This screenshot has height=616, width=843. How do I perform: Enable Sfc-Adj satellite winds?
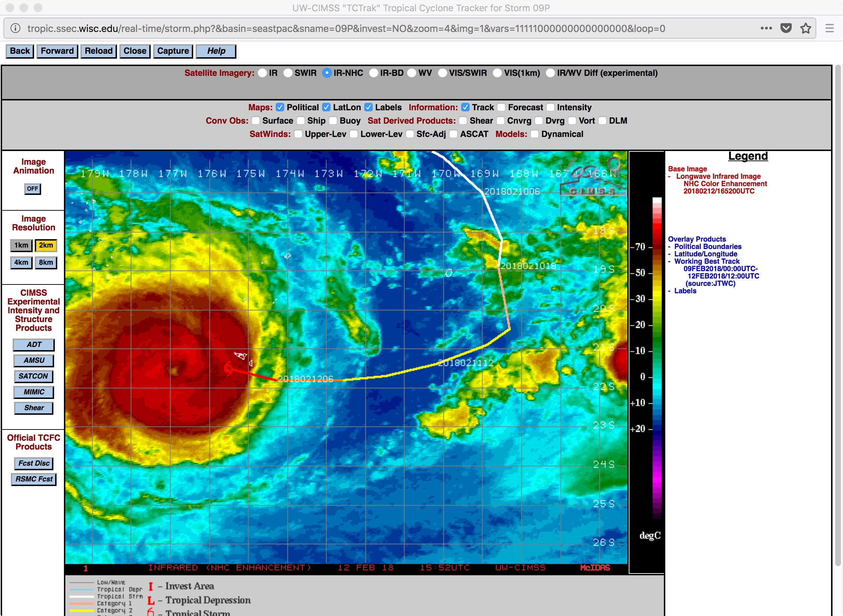coord(410,134)
